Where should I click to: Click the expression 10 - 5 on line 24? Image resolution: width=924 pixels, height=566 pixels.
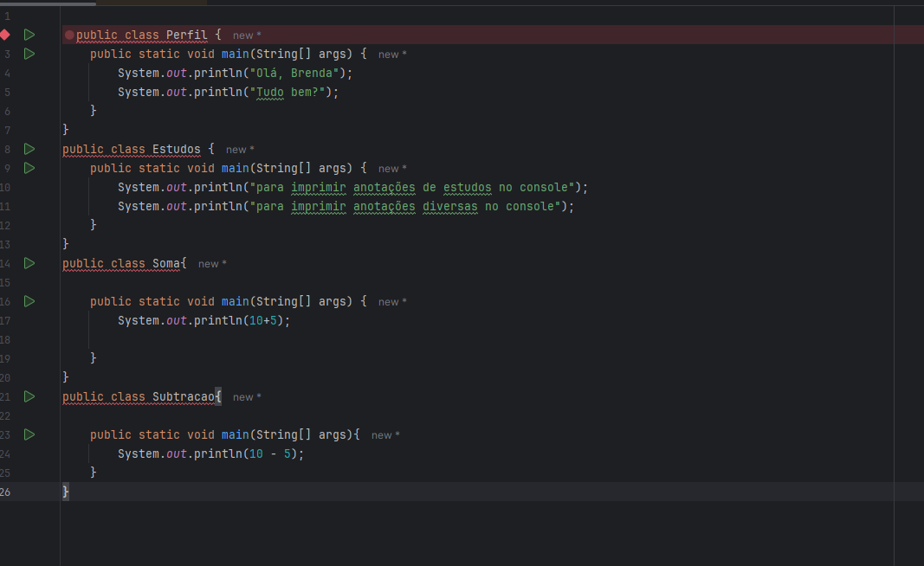pos(270,453)
